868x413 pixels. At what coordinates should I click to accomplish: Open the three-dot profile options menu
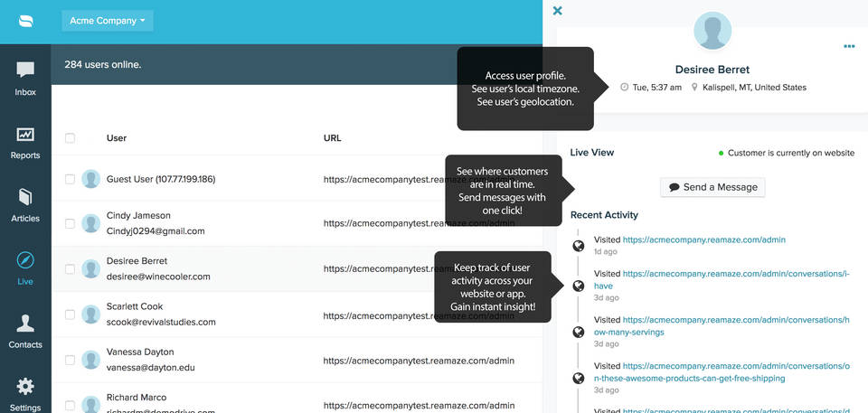pyautogui.click(x=848, y=46)
